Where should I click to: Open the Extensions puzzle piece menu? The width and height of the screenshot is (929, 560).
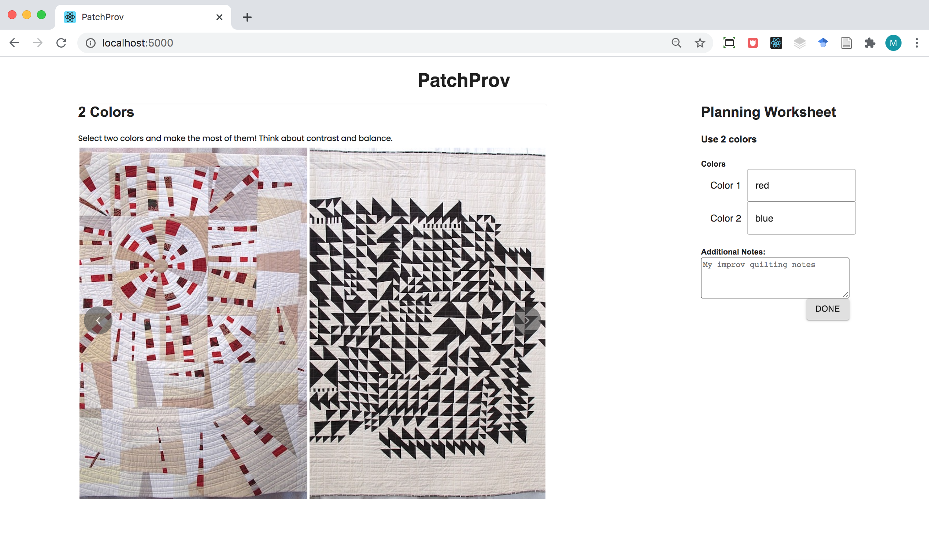point(870,43)
